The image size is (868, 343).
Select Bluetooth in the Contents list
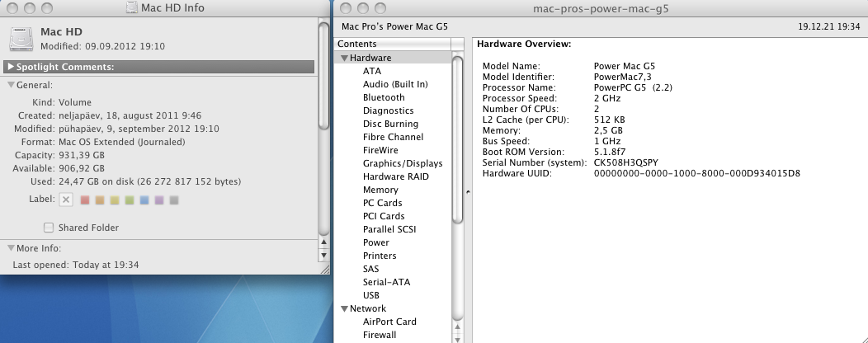[384, 97]
